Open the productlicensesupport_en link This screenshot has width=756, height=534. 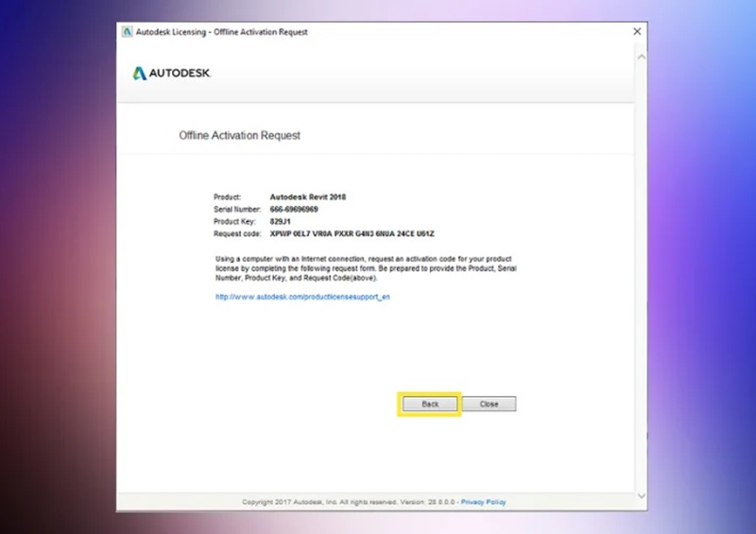302,296
